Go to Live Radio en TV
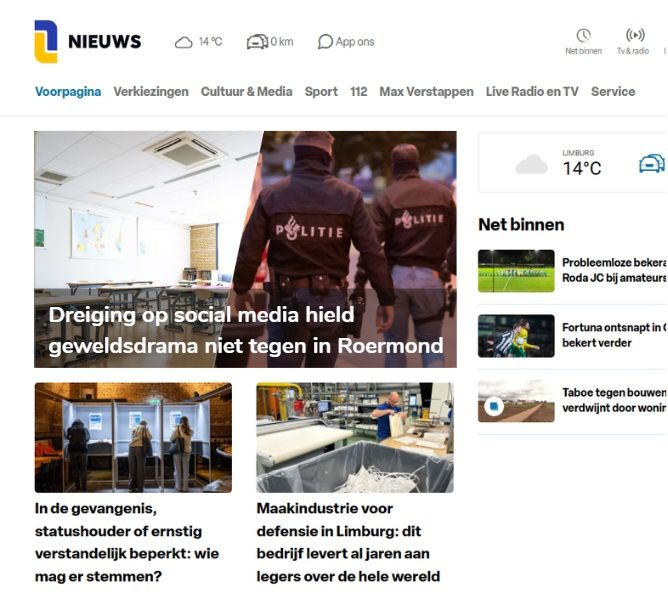Viewport: 668px width, 592px height. (x=532, y=92)
